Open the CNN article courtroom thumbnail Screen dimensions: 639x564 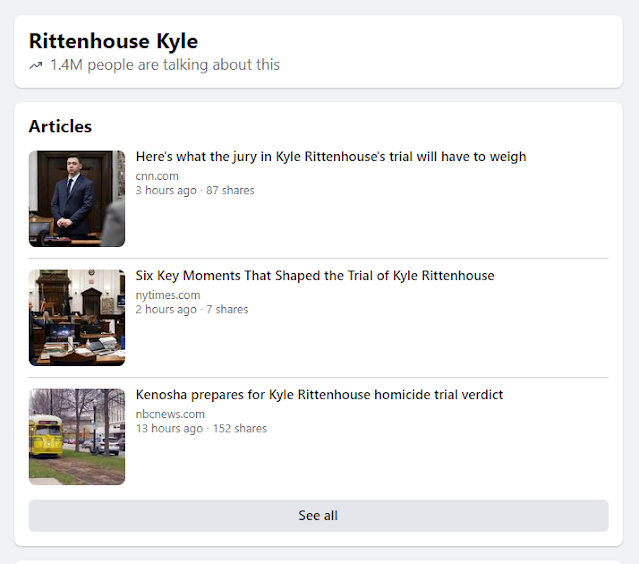[77, 198]
